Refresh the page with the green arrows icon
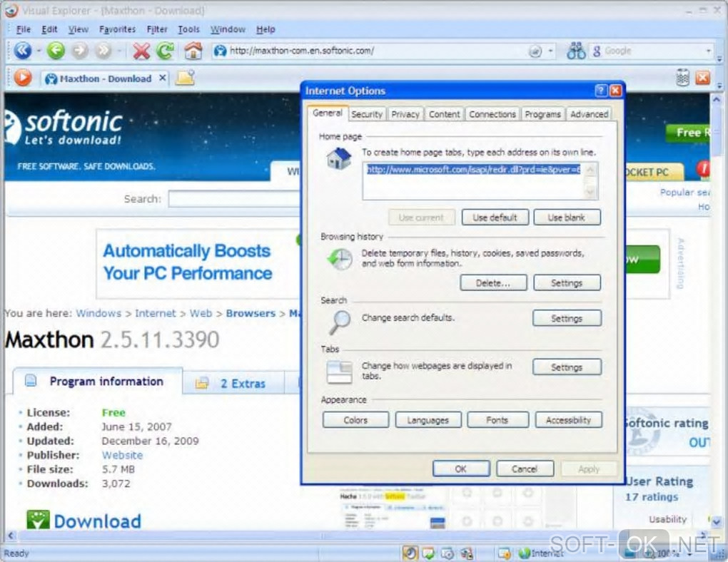 pyautogui.click(x=166, y=51)
